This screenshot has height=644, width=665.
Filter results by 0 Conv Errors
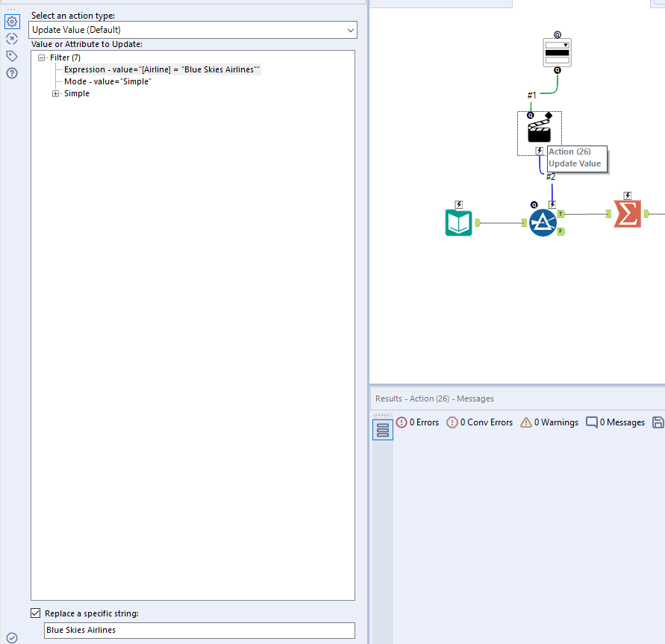click(480, 422)
